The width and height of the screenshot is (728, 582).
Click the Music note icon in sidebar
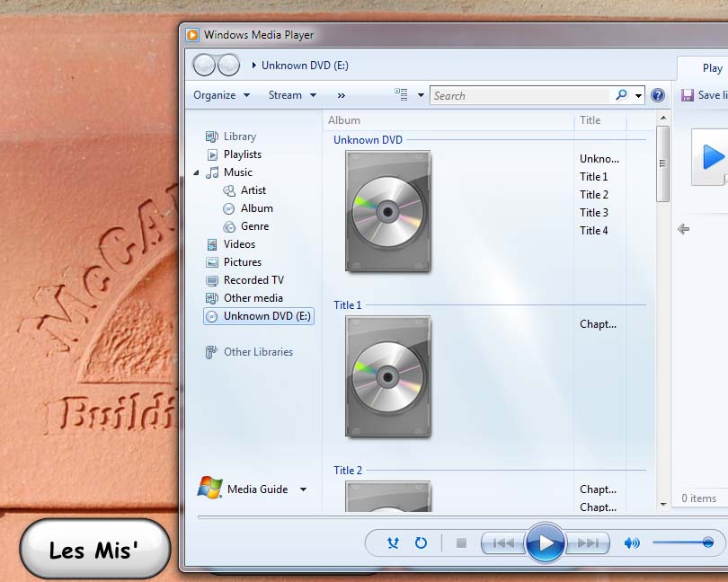pyautogui.click(x=212, y=172)
